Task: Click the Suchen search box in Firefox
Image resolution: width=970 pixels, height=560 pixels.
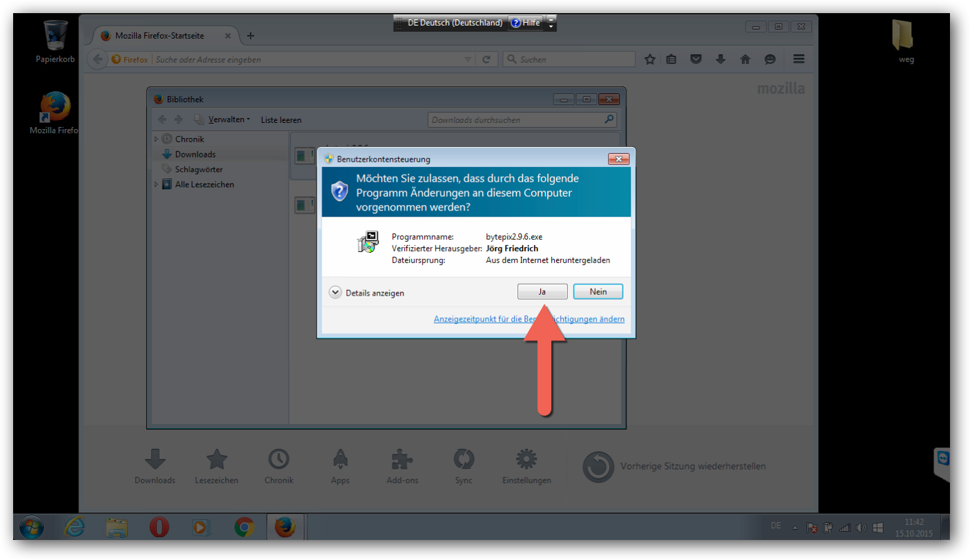Action: click(x=569, y=59)
